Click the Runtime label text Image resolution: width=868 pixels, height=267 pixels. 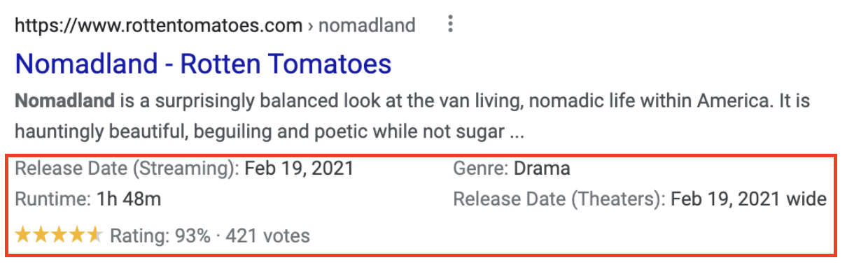click(53, 199)
